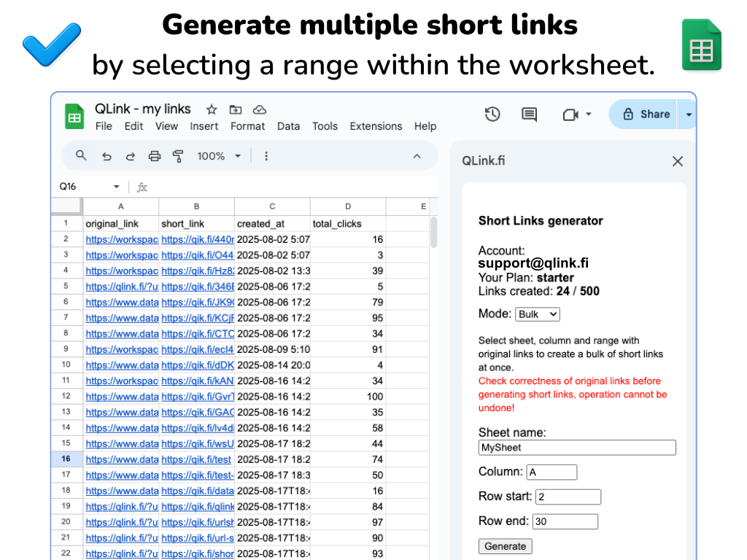Click the move to folder icon
Image resolution: width=747 pixels, height=560 pixels.
(236, 110)
